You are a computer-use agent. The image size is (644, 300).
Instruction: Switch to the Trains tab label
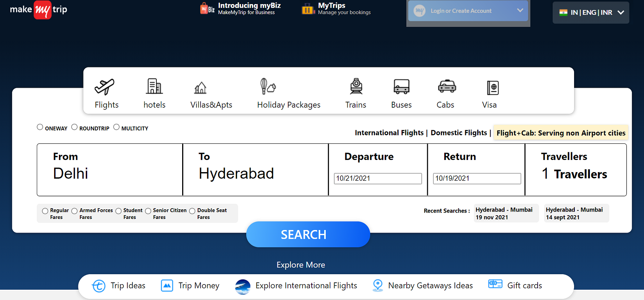click(356, 105)
